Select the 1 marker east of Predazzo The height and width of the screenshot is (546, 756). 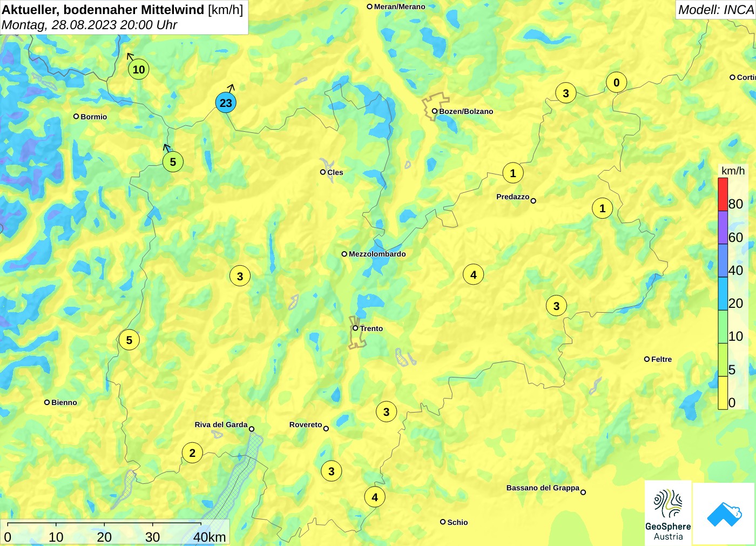point(603,208)
